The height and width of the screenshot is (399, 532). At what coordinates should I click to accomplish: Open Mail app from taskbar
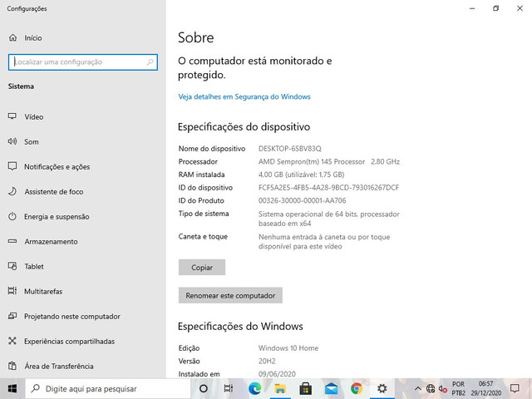point(331,388)
